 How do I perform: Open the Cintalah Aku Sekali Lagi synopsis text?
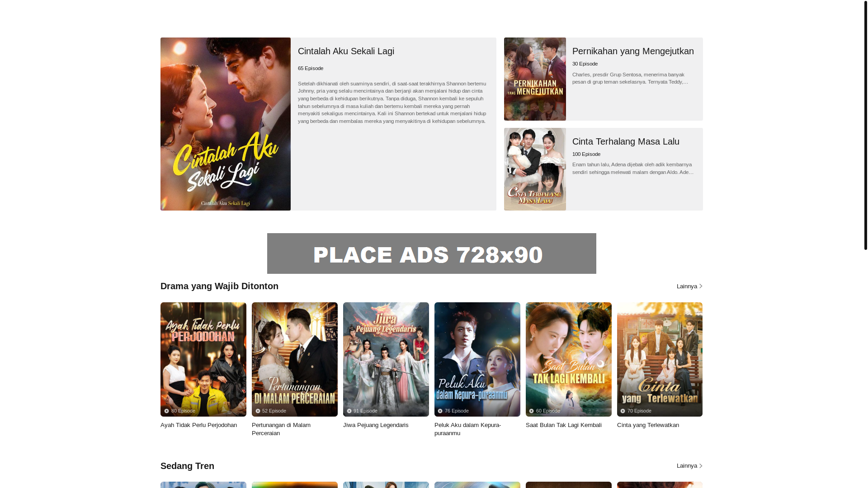click(x=392, y=102)
